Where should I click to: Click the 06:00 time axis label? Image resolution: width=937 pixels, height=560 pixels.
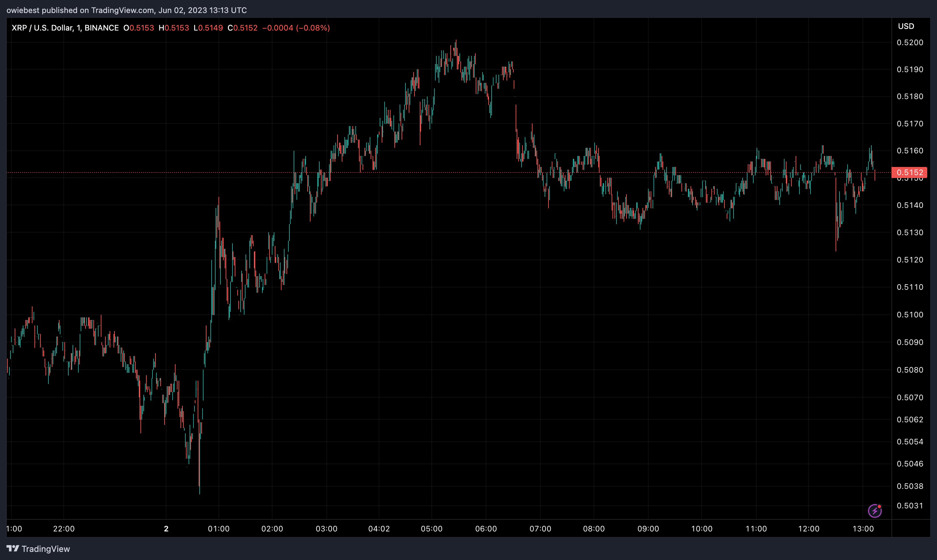(x=486, y=529)
